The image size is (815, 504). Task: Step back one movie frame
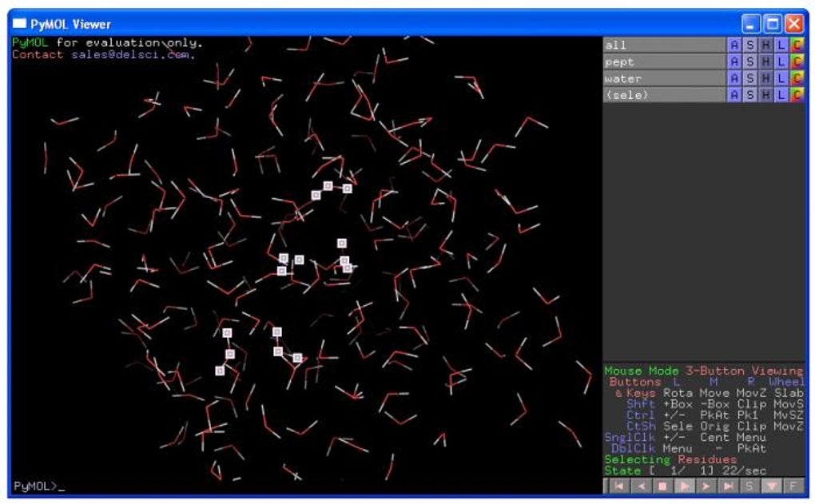pyautogui.click(x=641, y=486)
